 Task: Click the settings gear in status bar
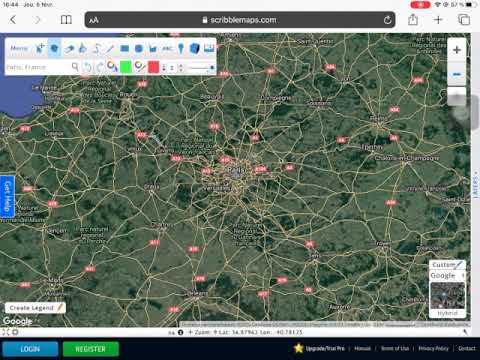tap(15, 332)
